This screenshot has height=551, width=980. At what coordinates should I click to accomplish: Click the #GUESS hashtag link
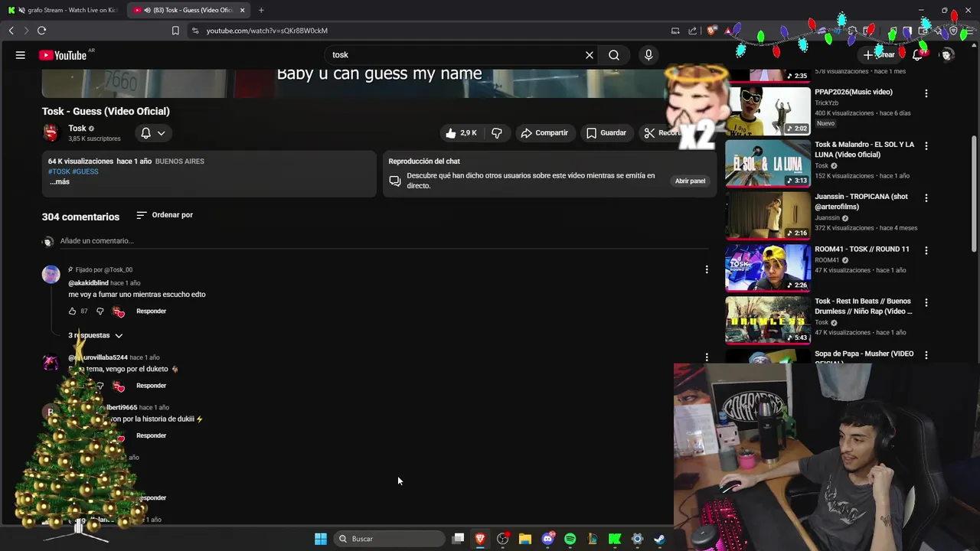point(85,171)
